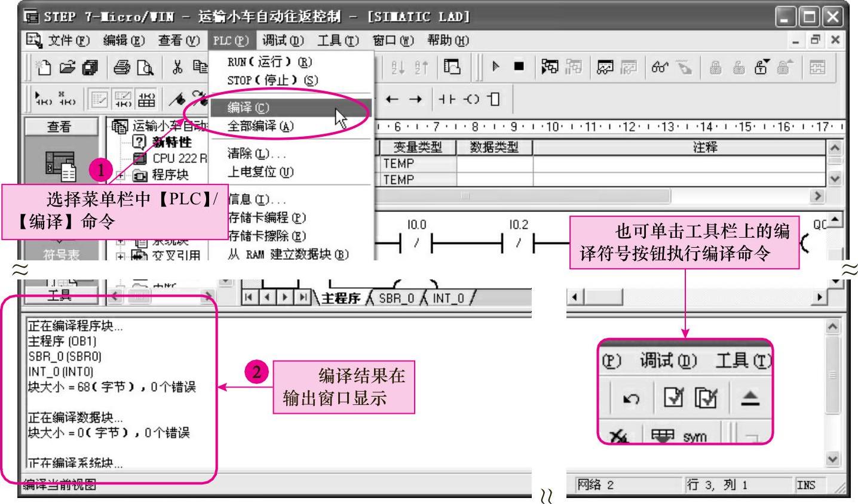Select the 新特性 tree item
Viewport: 858px width, 504px height.
172,142
